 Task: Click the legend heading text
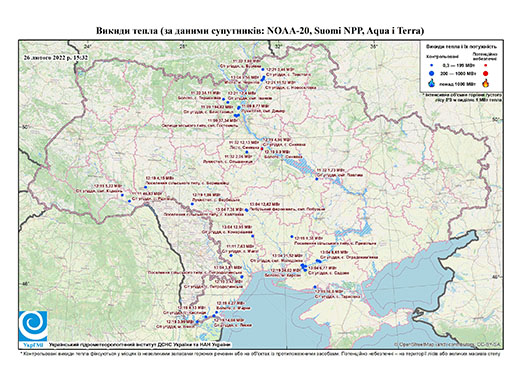[x=461, y=46]
